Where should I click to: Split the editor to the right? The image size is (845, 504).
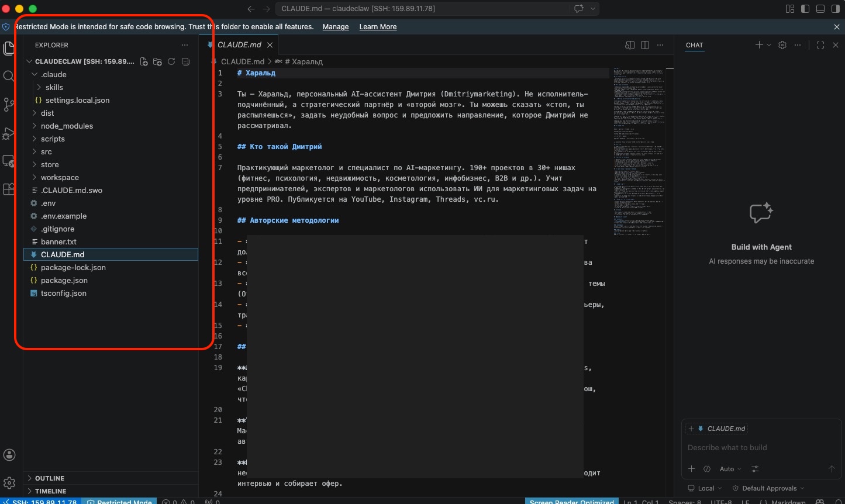coord(645,45)
